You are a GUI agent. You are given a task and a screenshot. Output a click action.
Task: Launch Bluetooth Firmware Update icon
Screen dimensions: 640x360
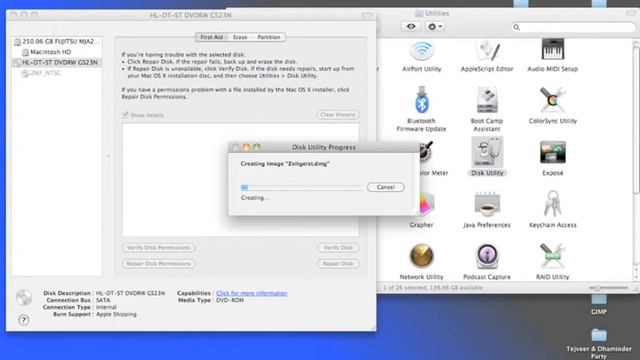pyautogui.click(x=421, y=100)
